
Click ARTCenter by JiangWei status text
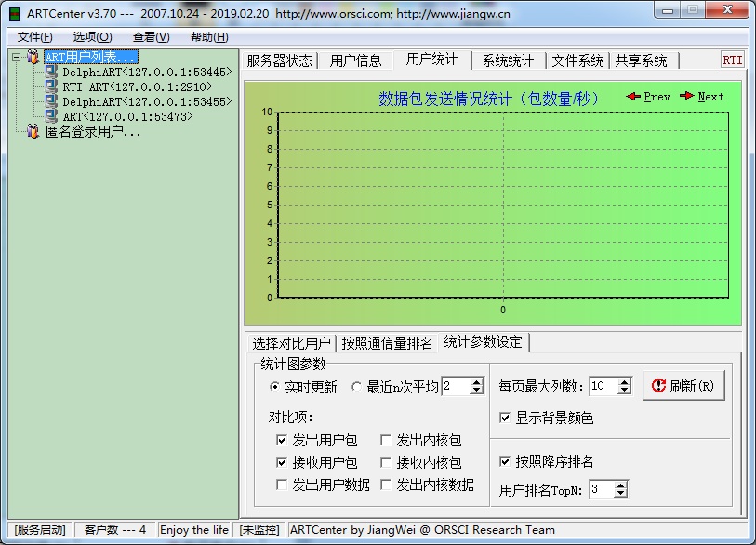[422, 529]
